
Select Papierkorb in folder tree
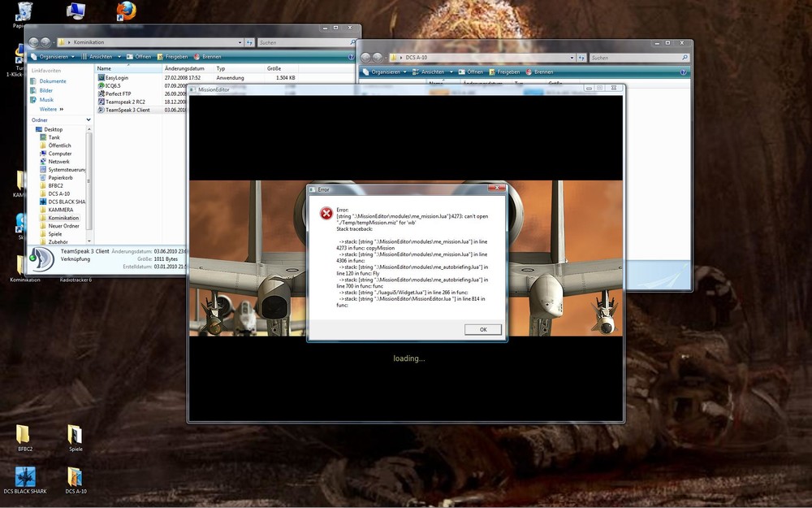(x=57, y=178)
